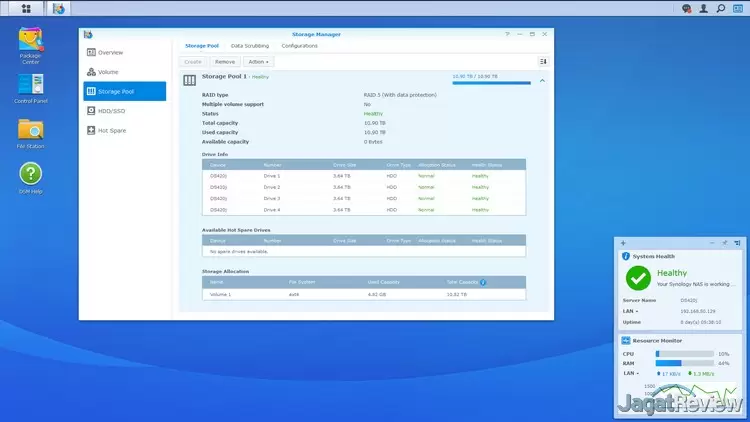Click the File System column header
Screen dimensions: 750x422
[302, 282]
